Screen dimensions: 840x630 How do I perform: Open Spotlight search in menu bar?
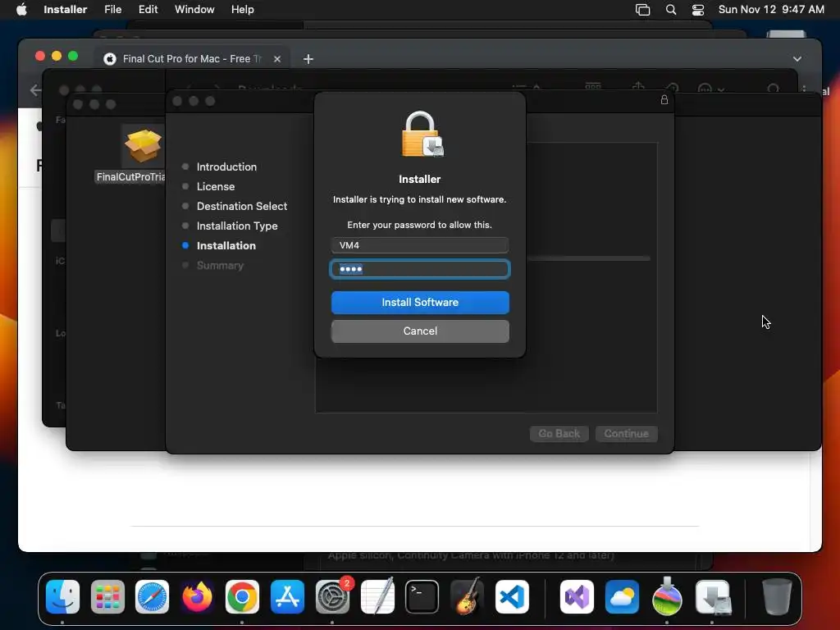[671, 10]
